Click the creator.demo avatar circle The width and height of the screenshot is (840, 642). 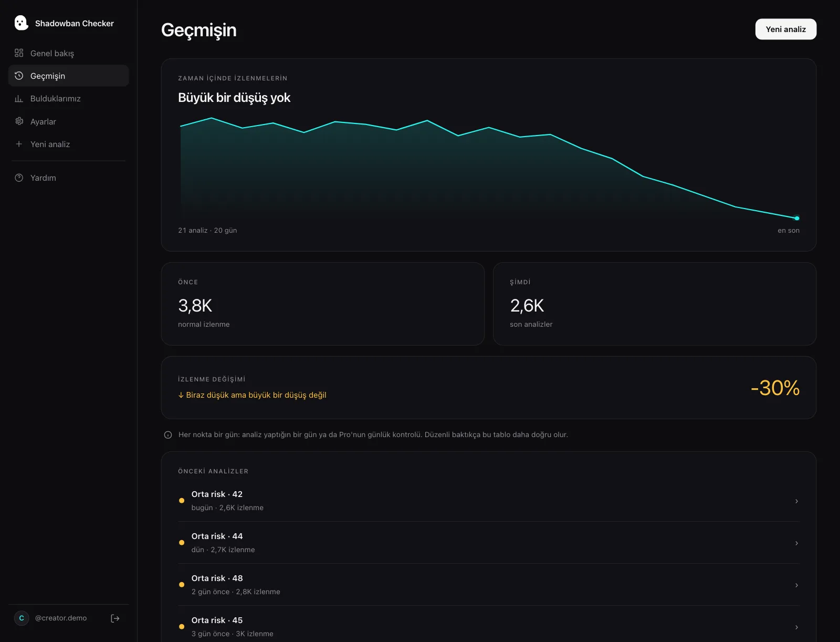coord(22,618)
